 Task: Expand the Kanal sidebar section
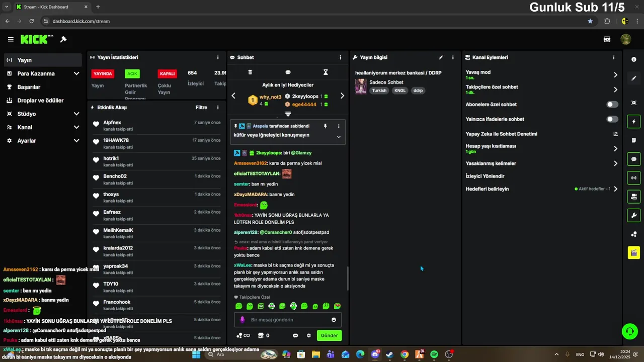[76, 127]
